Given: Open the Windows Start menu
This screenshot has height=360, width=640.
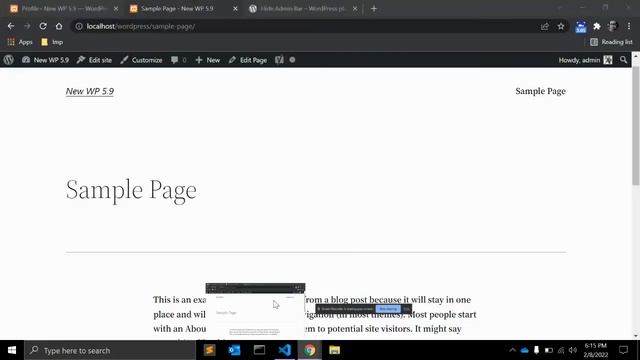Looking at the screenshot, I should [12, 350].
